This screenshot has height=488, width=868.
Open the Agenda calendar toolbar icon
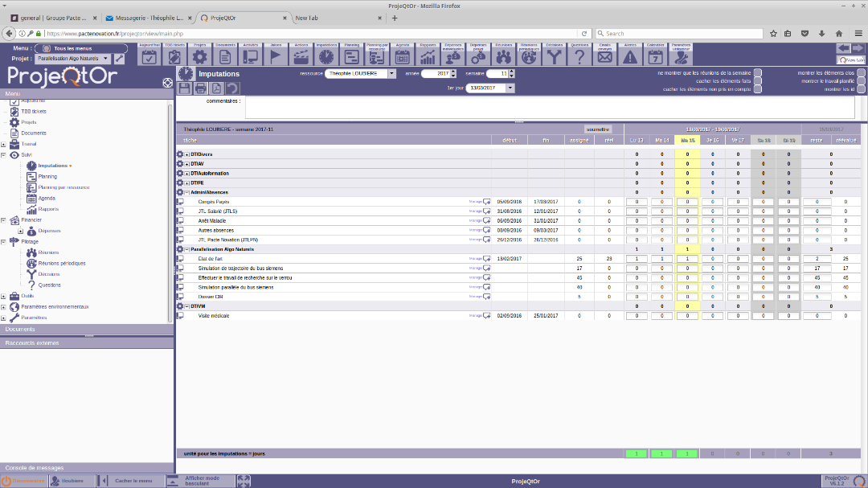click(402, 55)
